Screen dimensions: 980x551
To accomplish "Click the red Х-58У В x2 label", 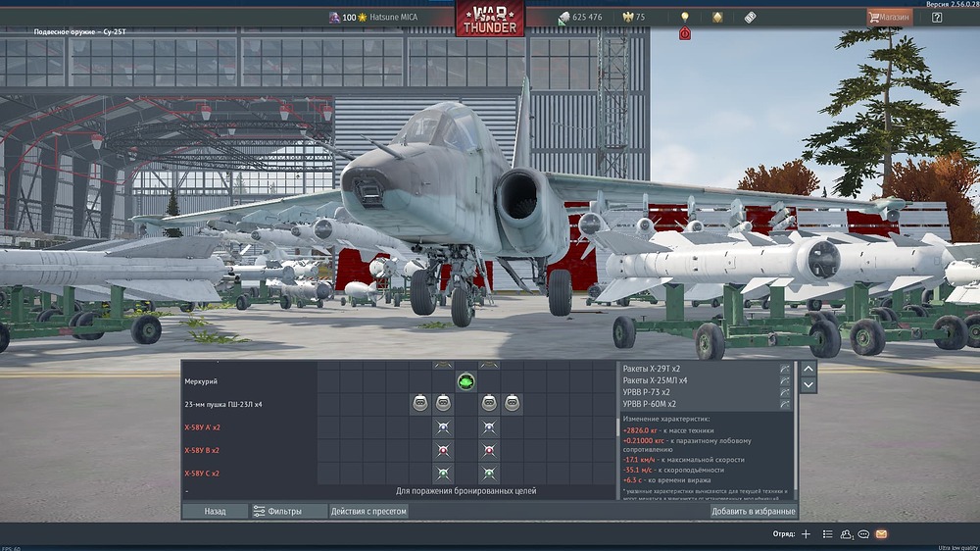I will pyautogui.click(x=201, y=450).
